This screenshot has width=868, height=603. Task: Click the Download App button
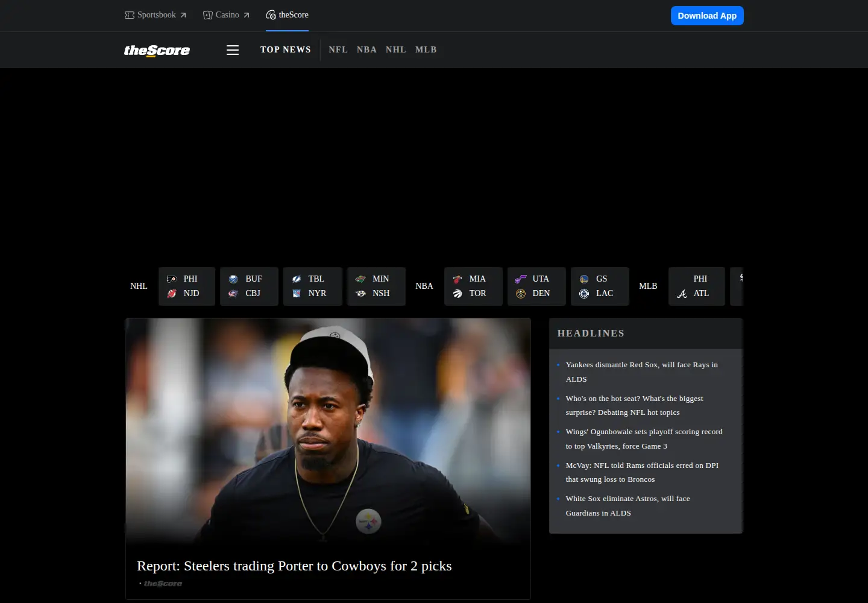(x=707, y=16)
